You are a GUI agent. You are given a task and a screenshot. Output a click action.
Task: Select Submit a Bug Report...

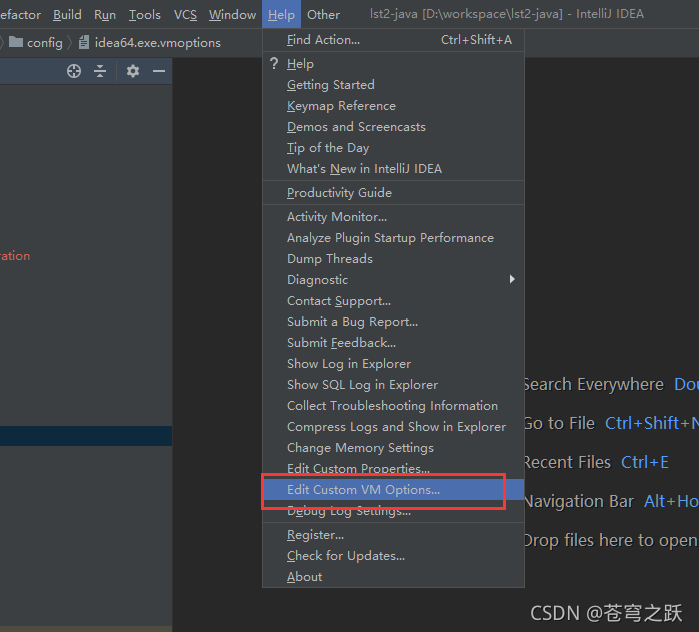(393, 322)
